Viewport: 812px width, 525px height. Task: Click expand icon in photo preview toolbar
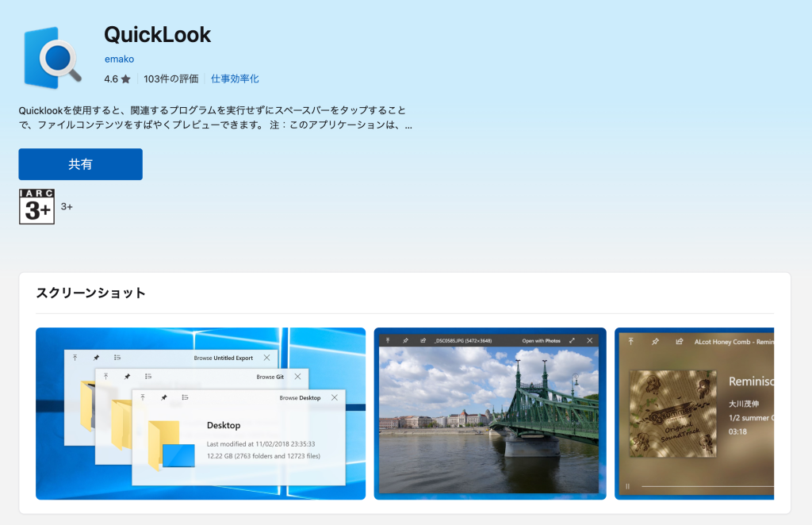(573, 341)
